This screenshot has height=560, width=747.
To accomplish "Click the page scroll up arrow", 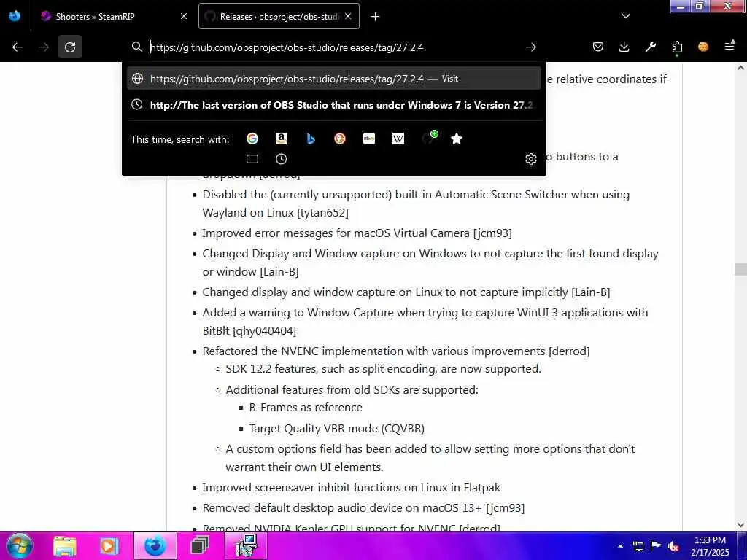I will click(x=740, y=68).
